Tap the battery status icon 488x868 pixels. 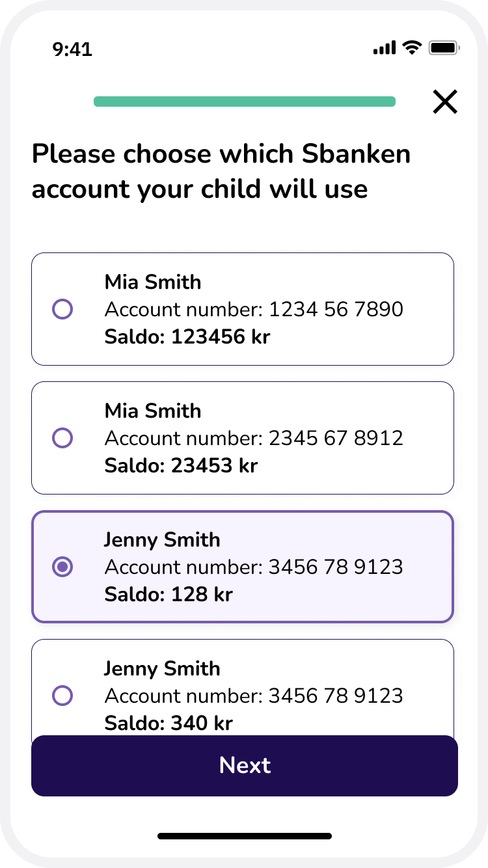(445, 47)
